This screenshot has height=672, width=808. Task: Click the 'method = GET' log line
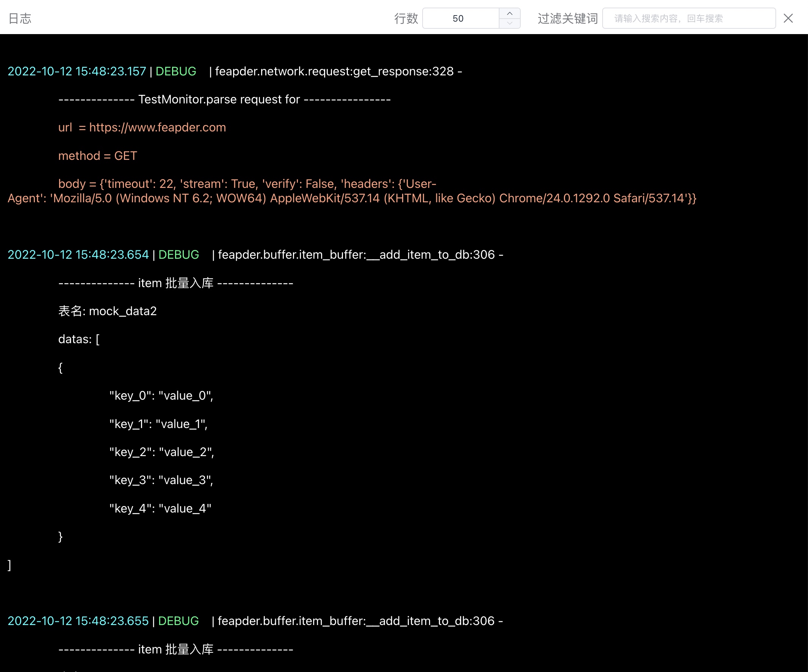[x=97, y=155]
